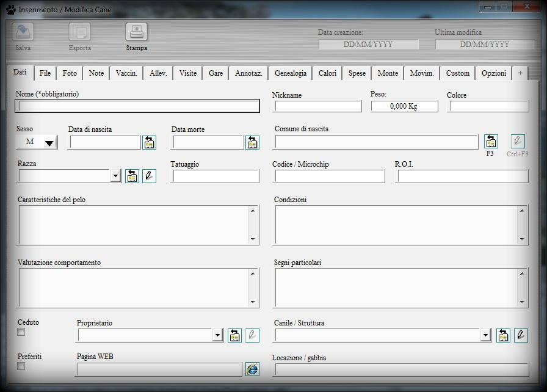Open the Calori tab
The image size is (547, 392).
328,73
